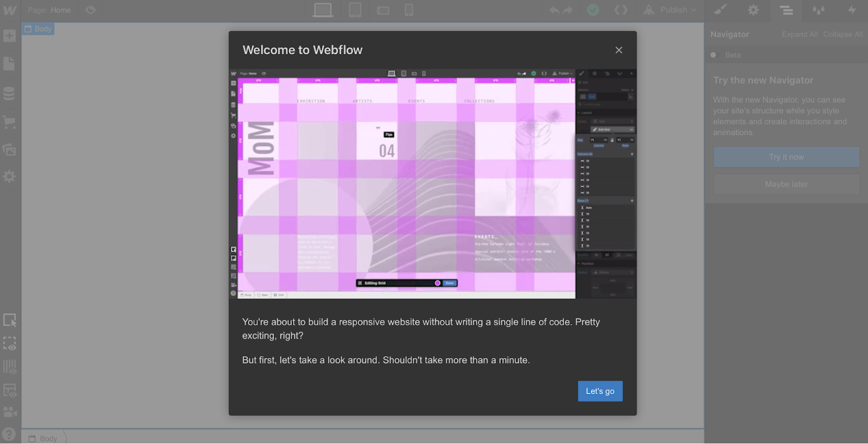Screen dimensions: 868x444
Task: Click the grid editor preview image
Action: pos(432,183)
